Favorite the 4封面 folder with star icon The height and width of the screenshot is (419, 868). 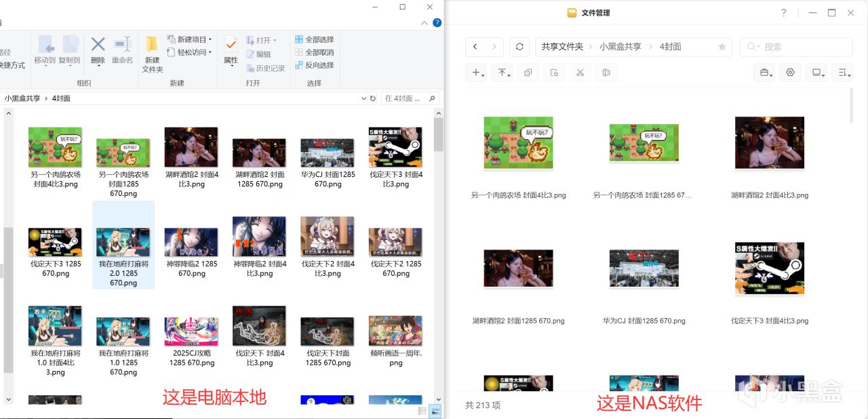(x=722, y=47)
